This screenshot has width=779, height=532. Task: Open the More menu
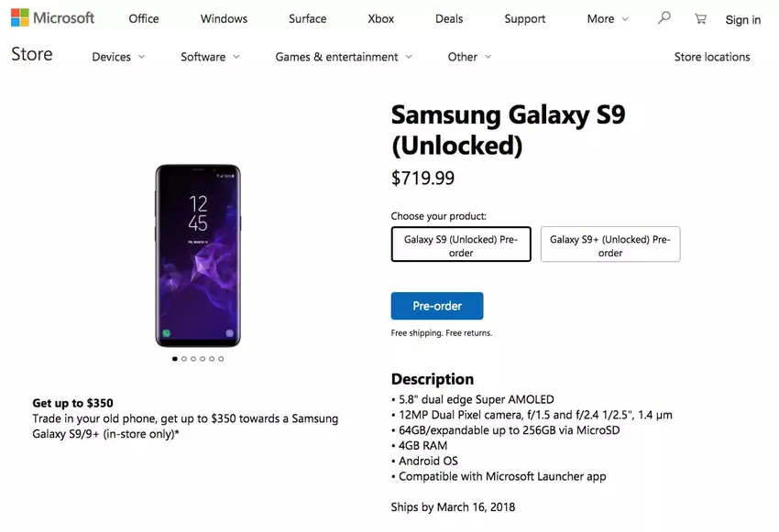coord(606,18)
